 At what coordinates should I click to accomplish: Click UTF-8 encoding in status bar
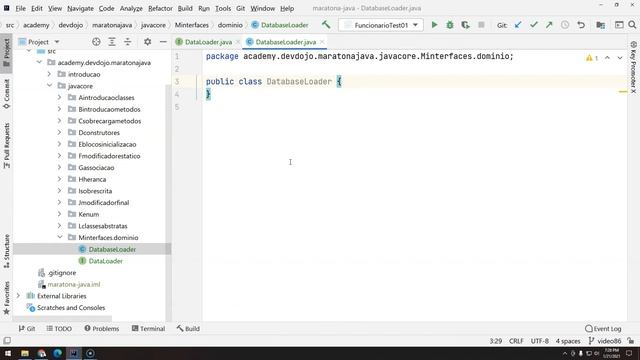point(540,341)
